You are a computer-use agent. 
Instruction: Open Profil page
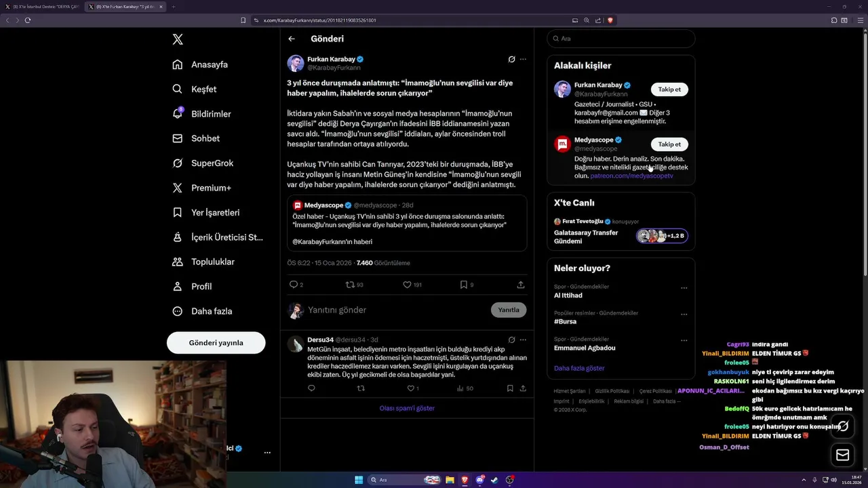[192, 286]
